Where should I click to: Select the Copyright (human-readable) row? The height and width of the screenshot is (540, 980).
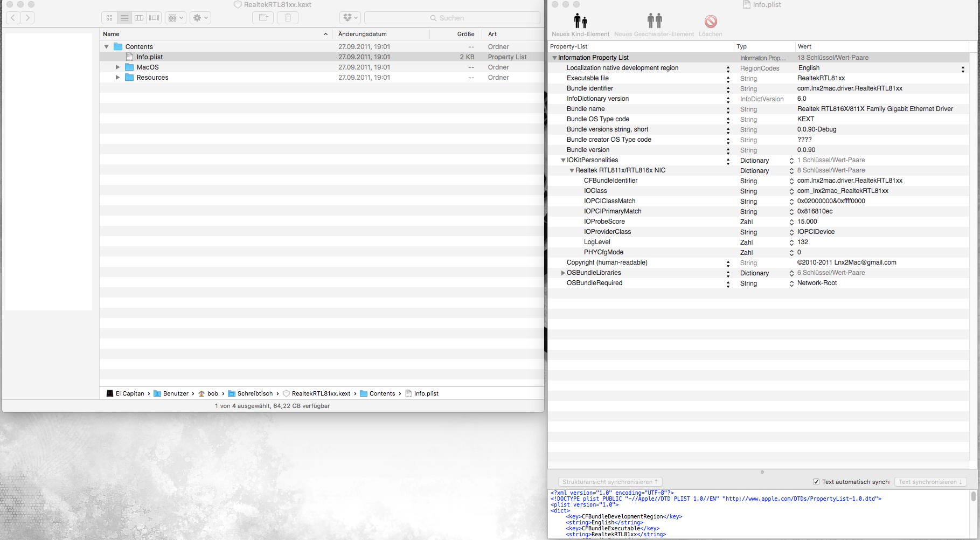click(759, 262)
